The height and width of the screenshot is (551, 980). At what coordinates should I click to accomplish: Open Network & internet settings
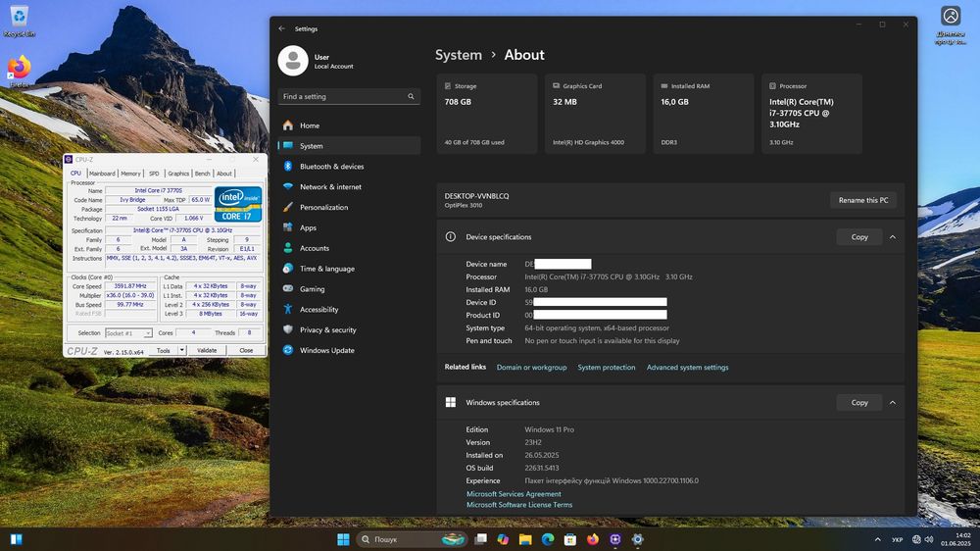coord(349,187)
